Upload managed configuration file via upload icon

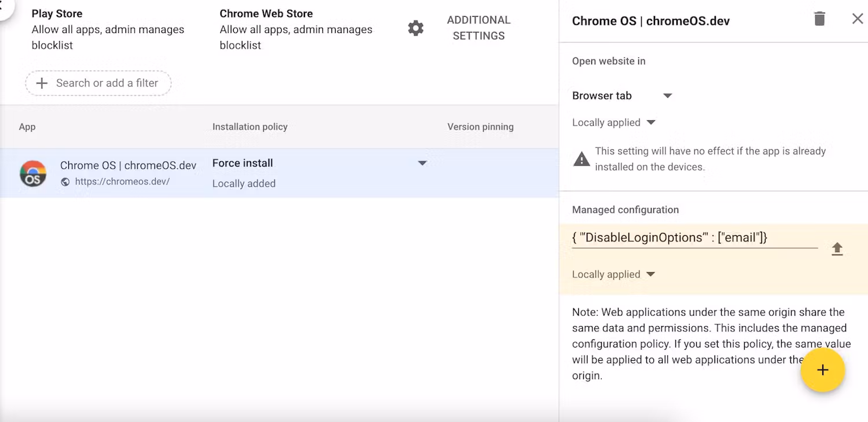tap(837, 248)
